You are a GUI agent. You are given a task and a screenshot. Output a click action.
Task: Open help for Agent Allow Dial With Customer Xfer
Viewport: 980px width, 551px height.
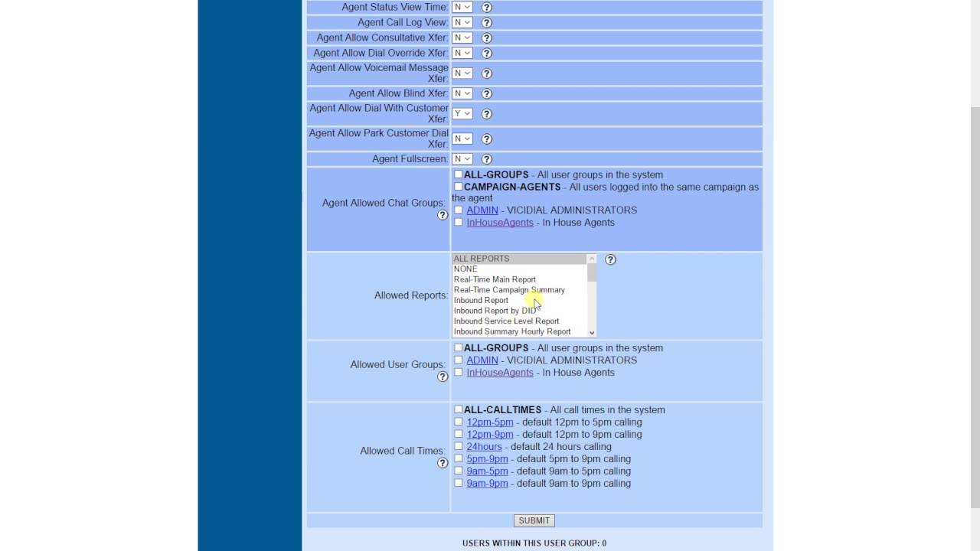pos(487,114)
